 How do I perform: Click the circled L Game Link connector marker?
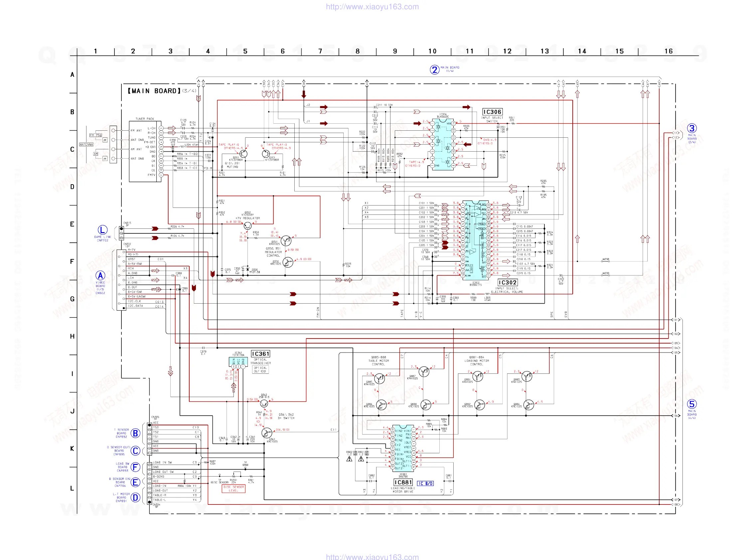coord(102,230)
